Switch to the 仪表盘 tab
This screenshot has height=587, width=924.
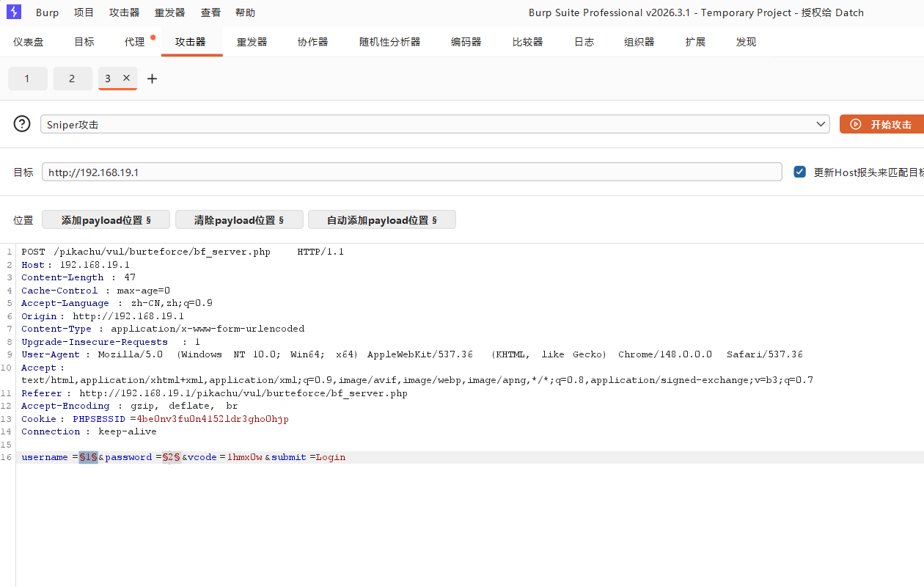pyautogui.click(x=29, y=42)
